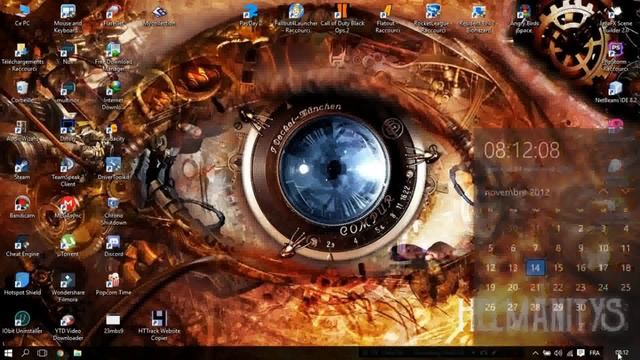Open the RocketLeague shortcut
Viewport: 640px width, 360px height.
433,19
